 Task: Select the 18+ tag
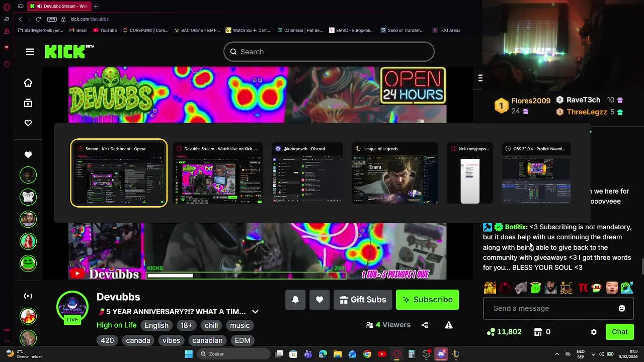186,325
